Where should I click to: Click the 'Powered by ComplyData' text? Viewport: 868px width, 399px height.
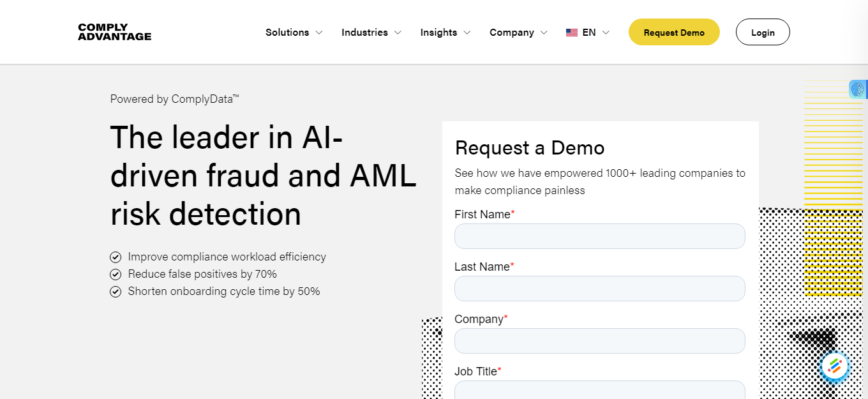(174, 99)
